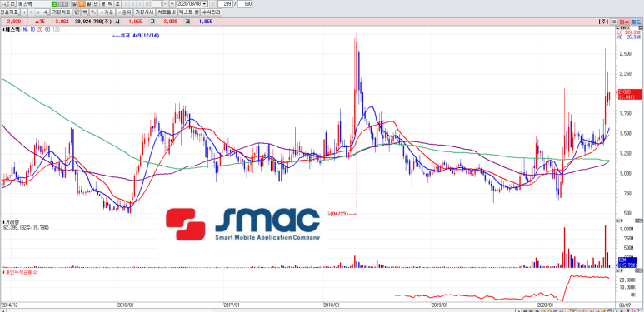Image resolution: width=644 pixels, height=312 pixels.
Task: Click the 개인누적순매수 indicator label
Action: pos(20,272)
